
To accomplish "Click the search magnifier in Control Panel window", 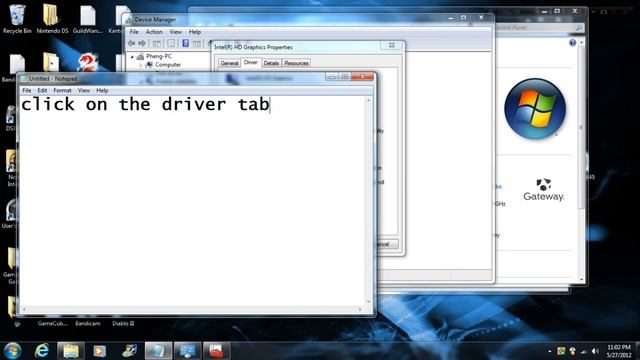I will coord(579,28).
